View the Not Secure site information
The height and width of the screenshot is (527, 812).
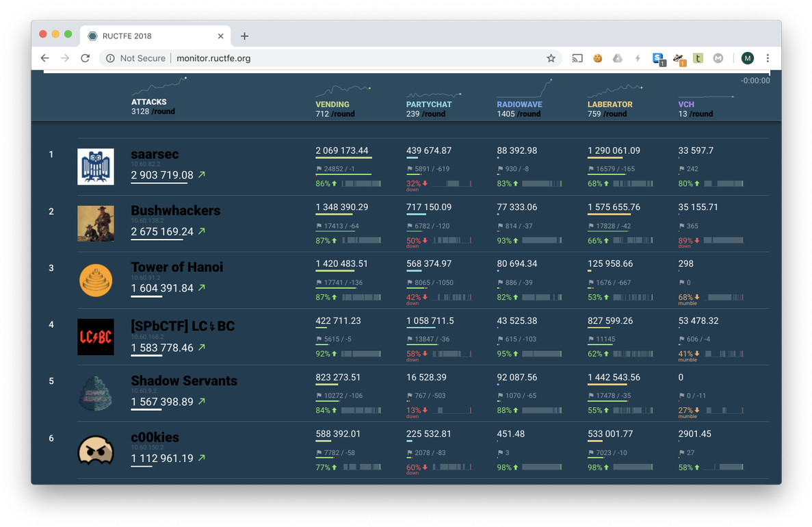(x=135, y=58)
